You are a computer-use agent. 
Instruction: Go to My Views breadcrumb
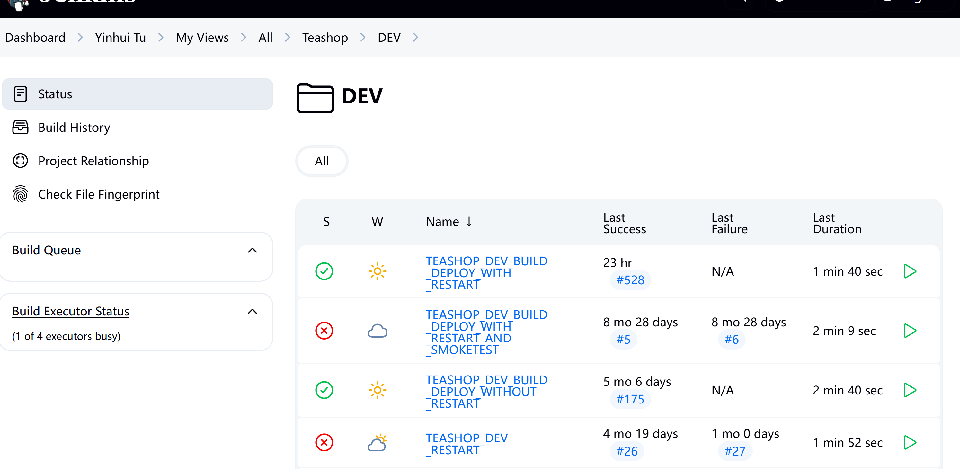point(202,37)
